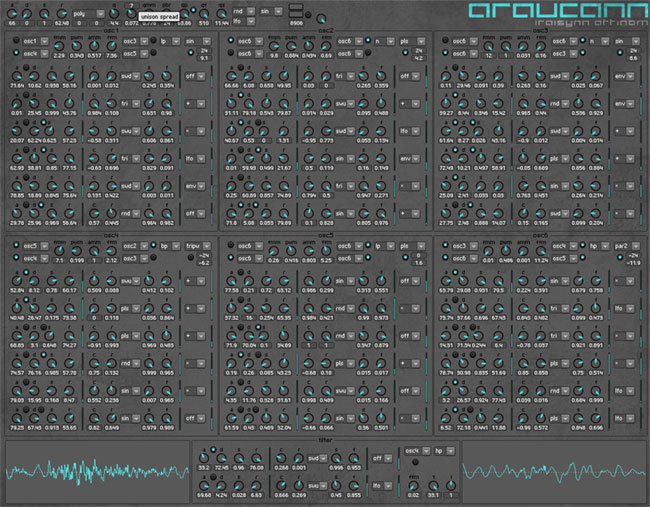The height and width of the screenshot is (507, 650).
Task: Click the 8906 value field in top bar
Action: click(296, 21)
